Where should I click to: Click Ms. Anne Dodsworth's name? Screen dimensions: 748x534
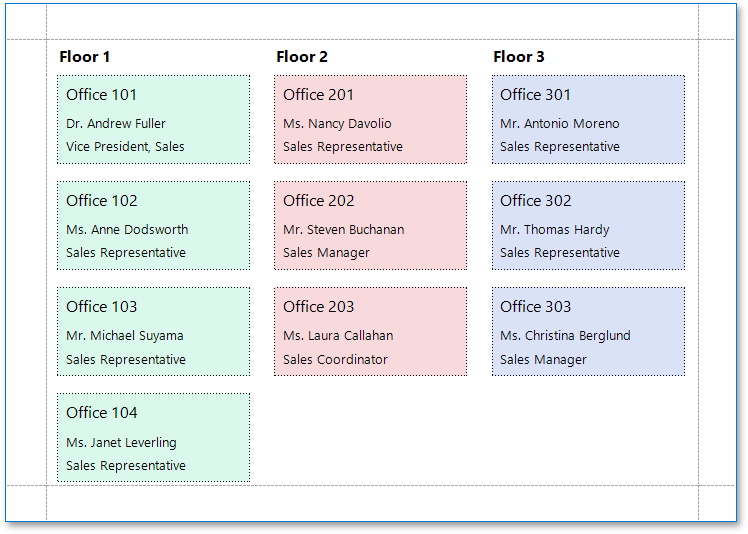click(x=127, y=230)
